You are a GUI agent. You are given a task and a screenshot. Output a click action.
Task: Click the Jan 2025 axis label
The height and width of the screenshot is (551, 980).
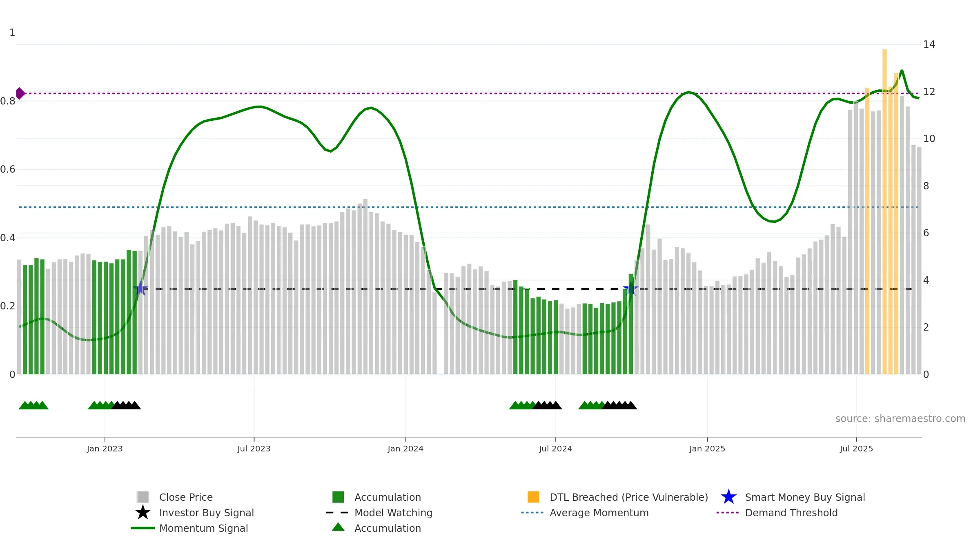point(707,449)
